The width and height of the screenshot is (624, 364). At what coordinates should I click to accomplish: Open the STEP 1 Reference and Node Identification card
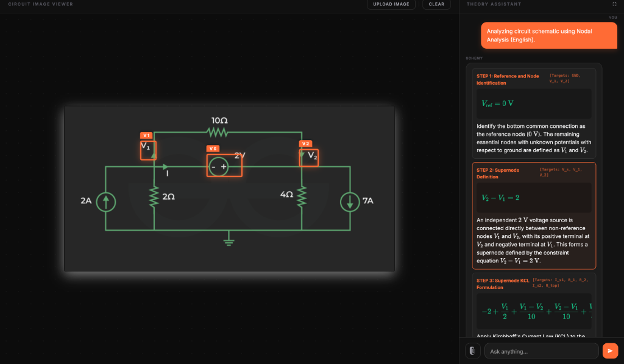[534, 113]
